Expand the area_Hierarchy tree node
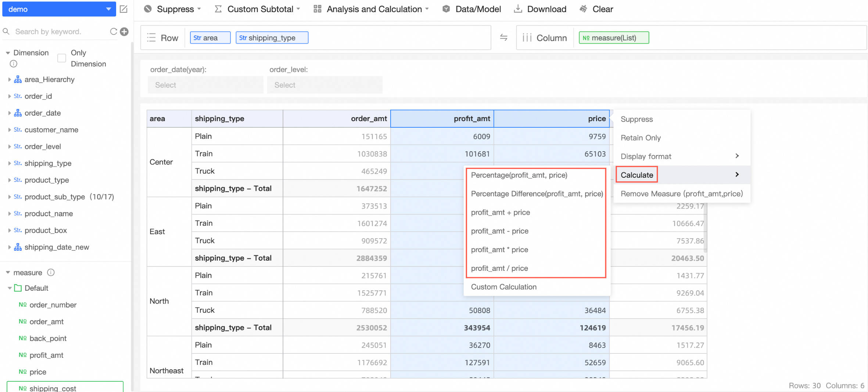 [x=9, y=80]
